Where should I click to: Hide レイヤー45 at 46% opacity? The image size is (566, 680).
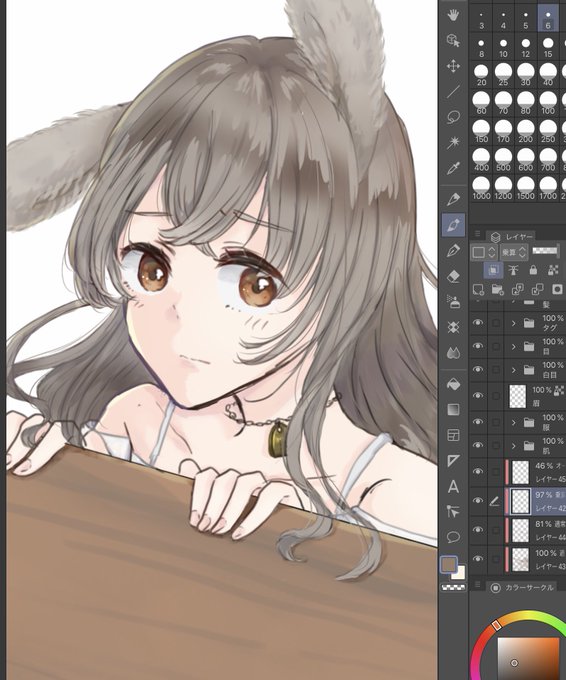click(478, 471)
